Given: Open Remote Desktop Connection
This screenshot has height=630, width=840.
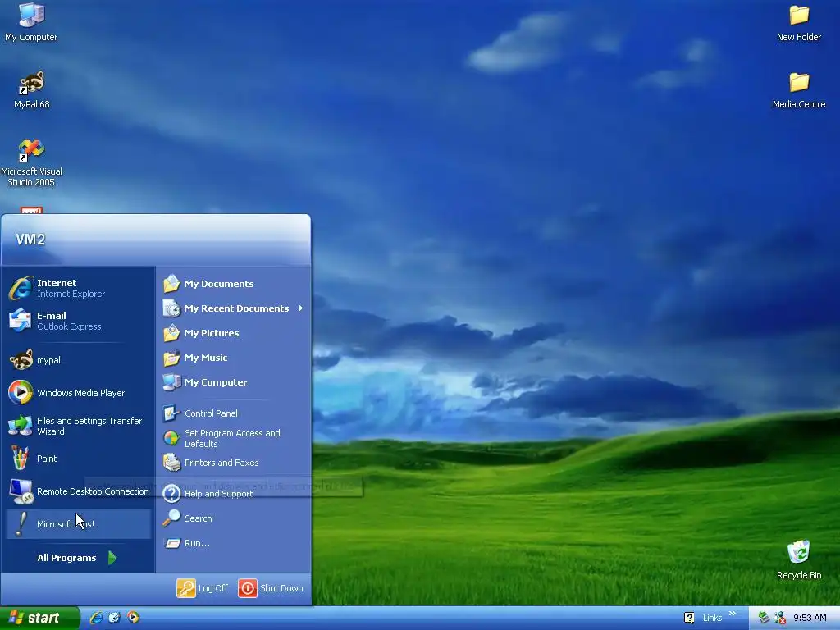Looking at the screenshot, I should click(78, 491).
